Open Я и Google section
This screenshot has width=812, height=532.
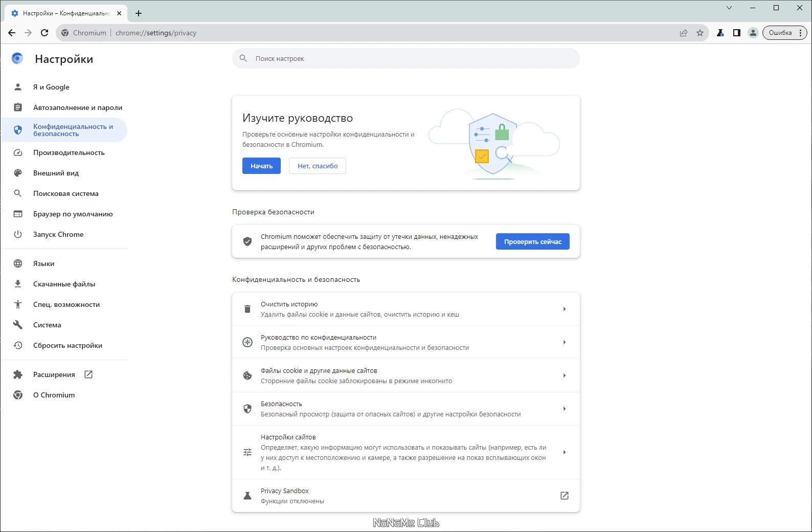click(64, 87)
